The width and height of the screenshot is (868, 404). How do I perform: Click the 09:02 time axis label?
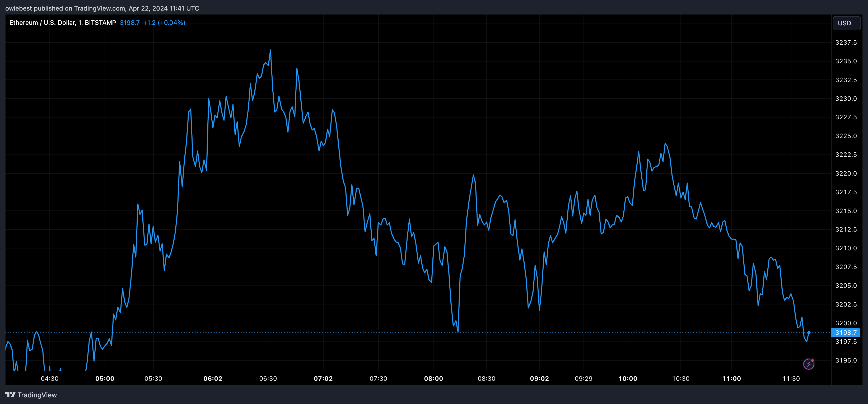(539, 378)
